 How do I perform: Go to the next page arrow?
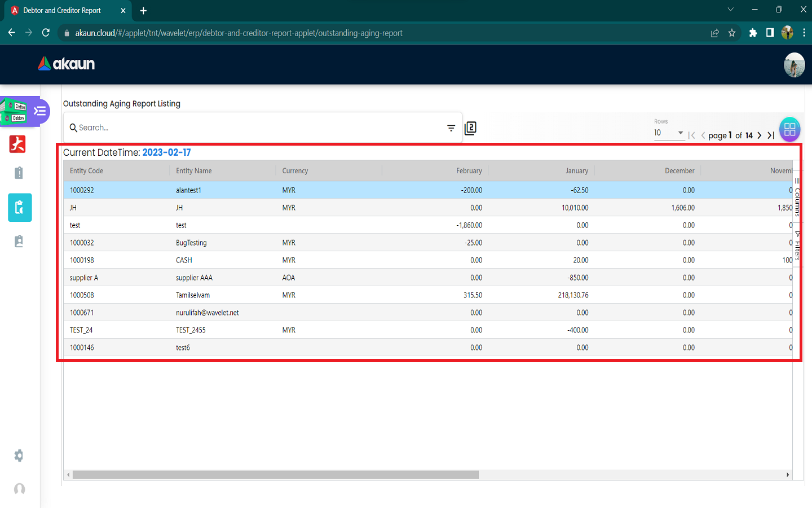pos(760,135)
